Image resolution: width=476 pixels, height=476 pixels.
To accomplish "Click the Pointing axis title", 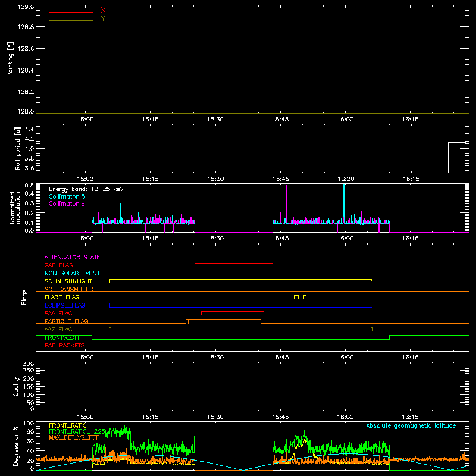I will pos(11,59).
